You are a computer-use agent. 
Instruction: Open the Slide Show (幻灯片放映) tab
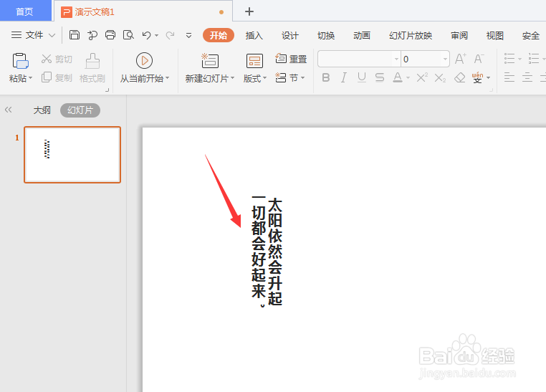(x=411, y=35)
